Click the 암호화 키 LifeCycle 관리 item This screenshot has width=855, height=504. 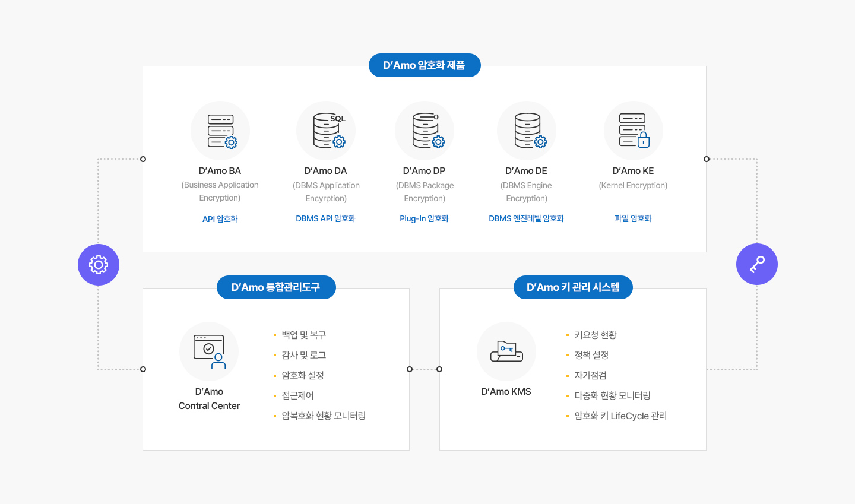(x=620, y=416)
